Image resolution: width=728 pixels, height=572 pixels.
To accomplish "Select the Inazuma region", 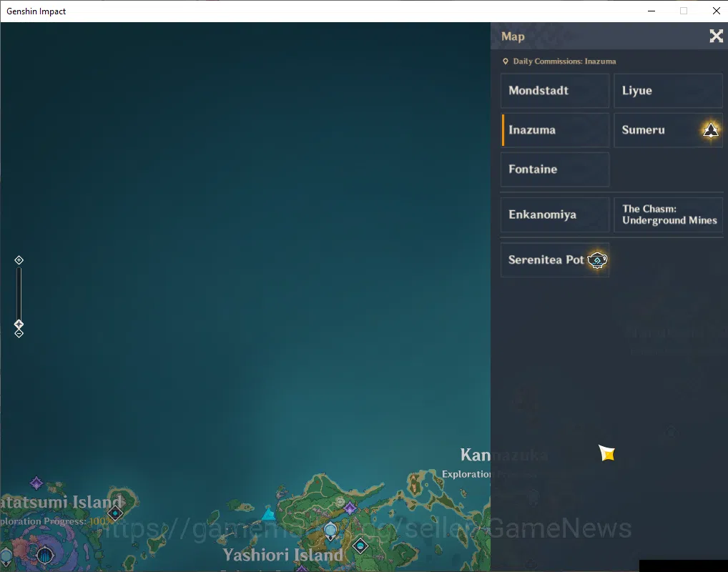I will [x=555, y=130].
